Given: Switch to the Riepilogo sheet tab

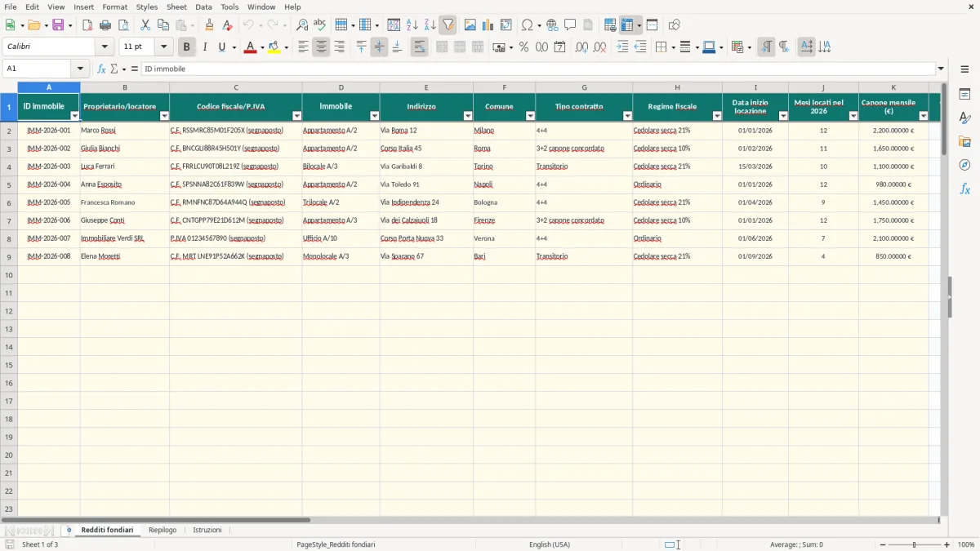Looking at the screenshot, I should pyautogui.click(x=163, y=530).
